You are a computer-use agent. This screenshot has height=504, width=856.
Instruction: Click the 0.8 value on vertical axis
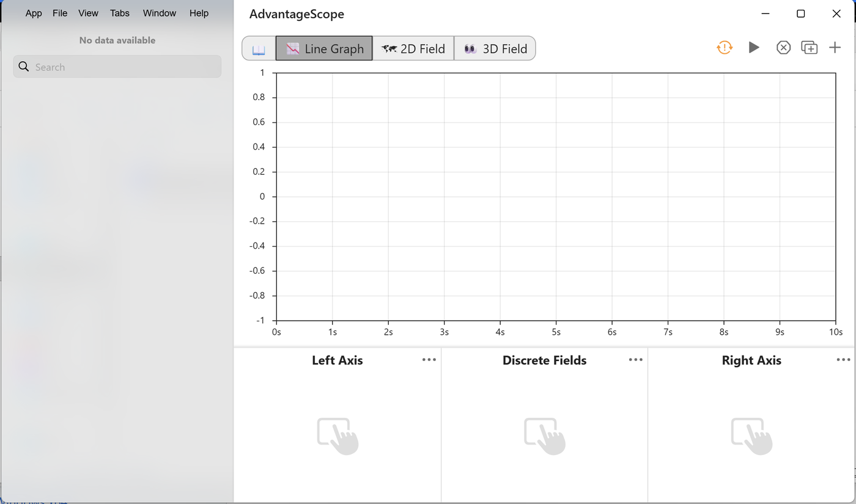click(259, 97)
